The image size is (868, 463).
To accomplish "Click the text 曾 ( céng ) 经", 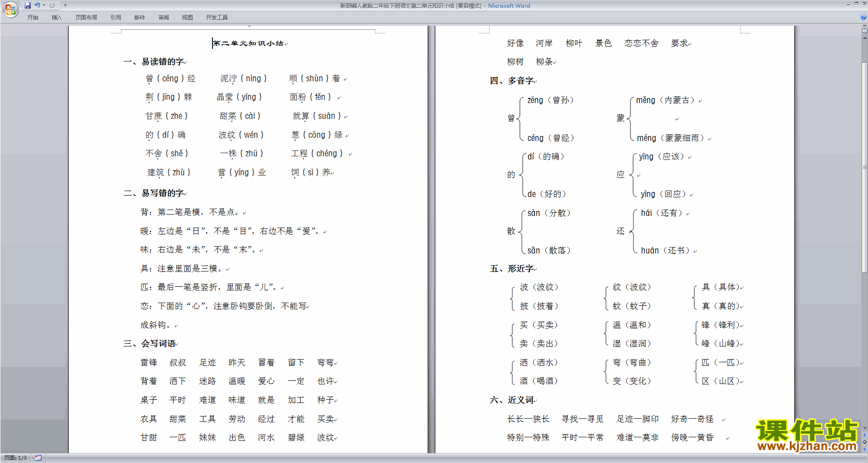I will 170,79.
